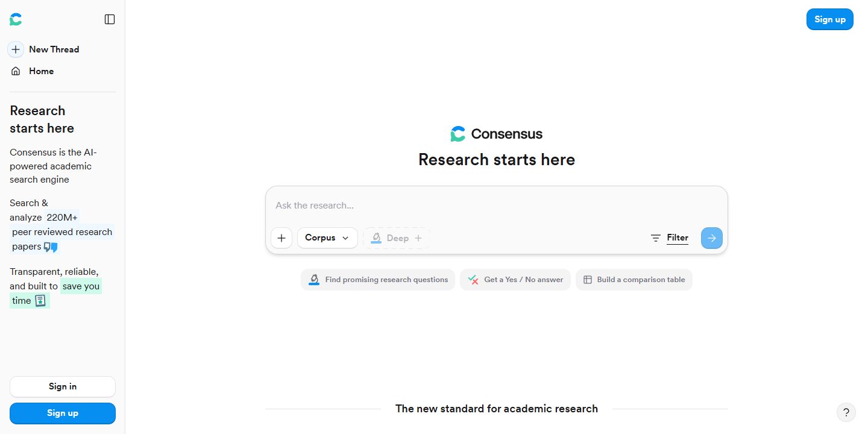
Task: Select New Thread in the sidebar
Action: tap(54, 49)
